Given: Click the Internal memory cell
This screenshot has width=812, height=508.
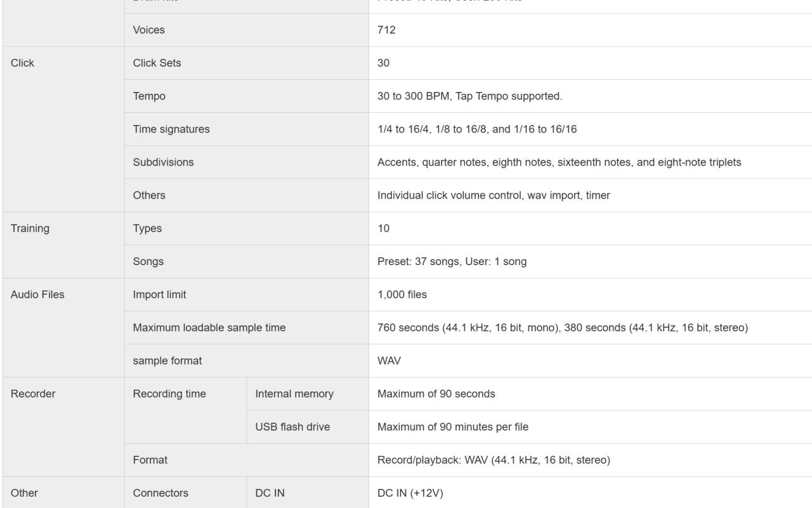Looking at the screenshot, I should click(x=294, y=393).
